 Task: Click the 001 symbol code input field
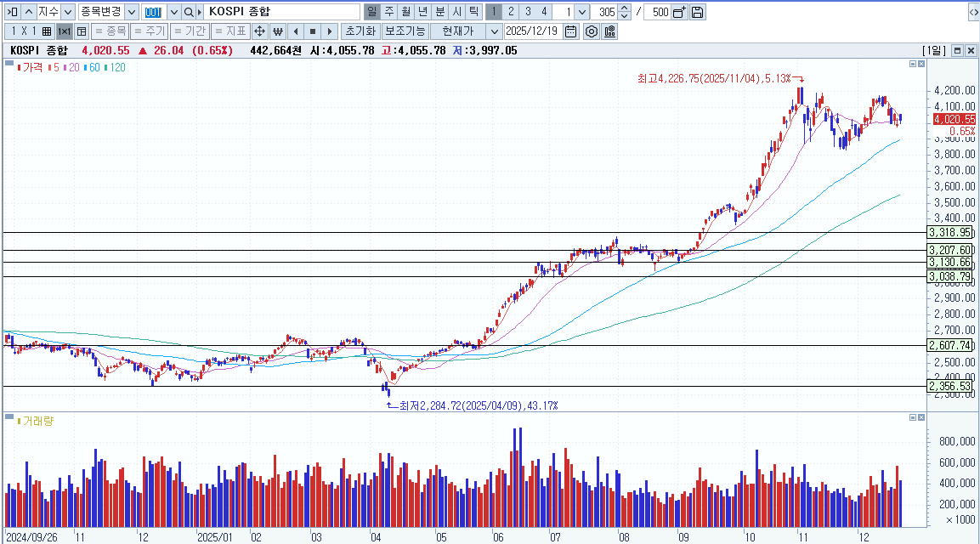(154, 12)
